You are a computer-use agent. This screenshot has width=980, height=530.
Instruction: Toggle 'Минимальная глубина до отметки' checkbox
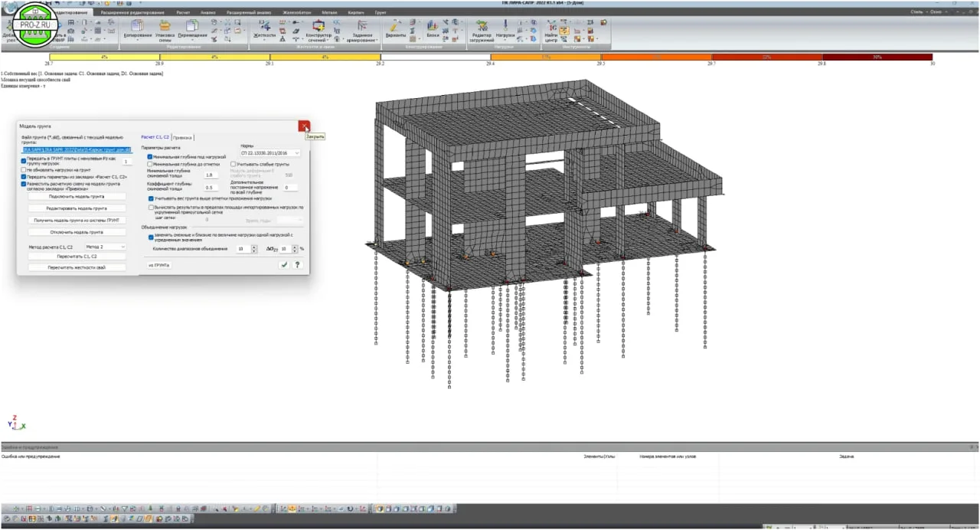pos(150,164)
